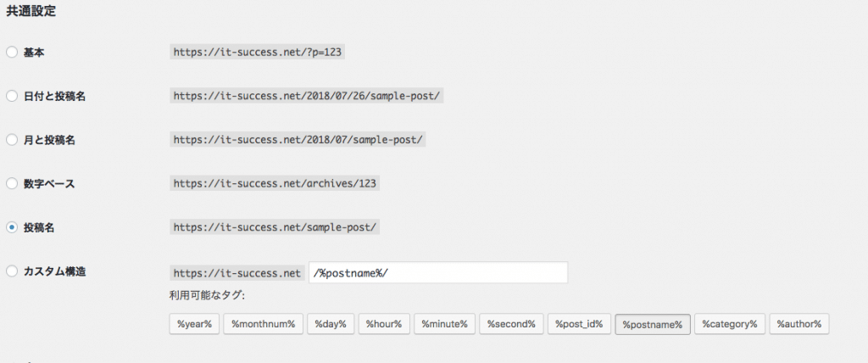Image resolution: width=868 pixels, height=363 pixels.
Task: Choose the 日付と投稿名 radio button
Action: point(12,97)
